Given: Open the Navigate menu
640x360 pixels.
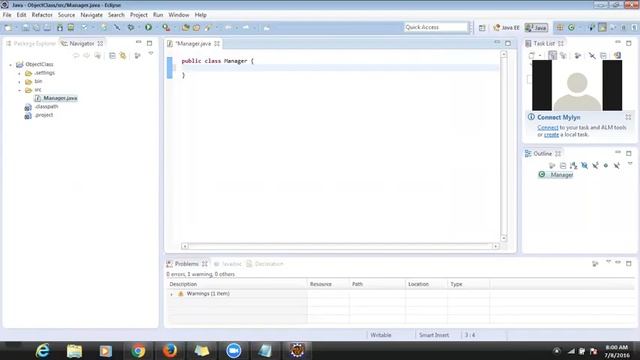Looking at the screenshot, I should (x=91, y=15).
